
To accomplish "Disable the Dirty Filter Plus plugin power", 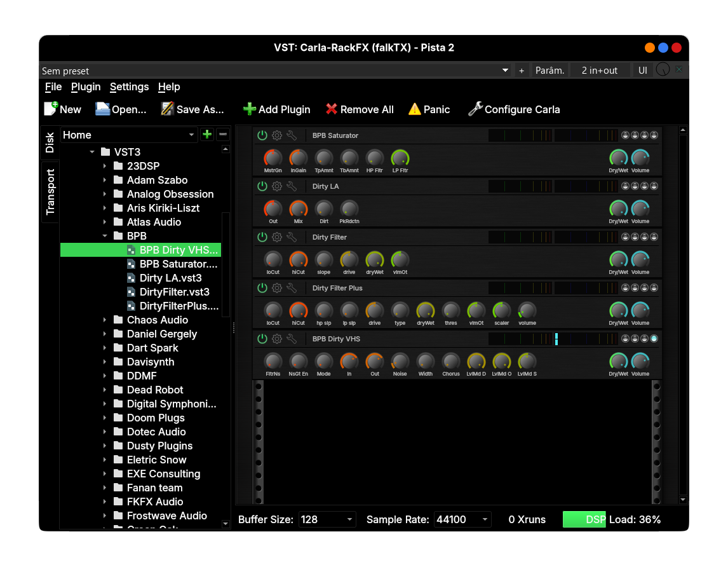I will [262, 288].
